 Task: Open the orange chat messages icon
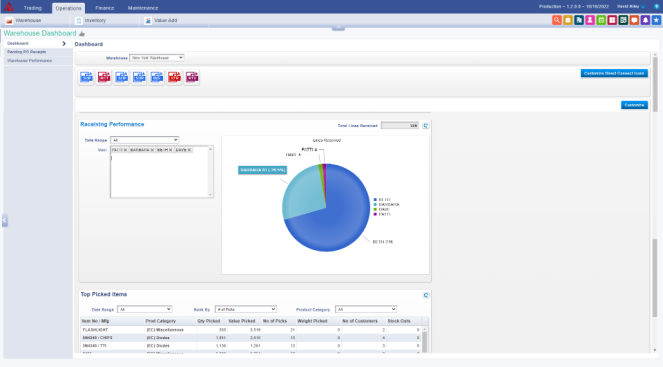(634, 20)
